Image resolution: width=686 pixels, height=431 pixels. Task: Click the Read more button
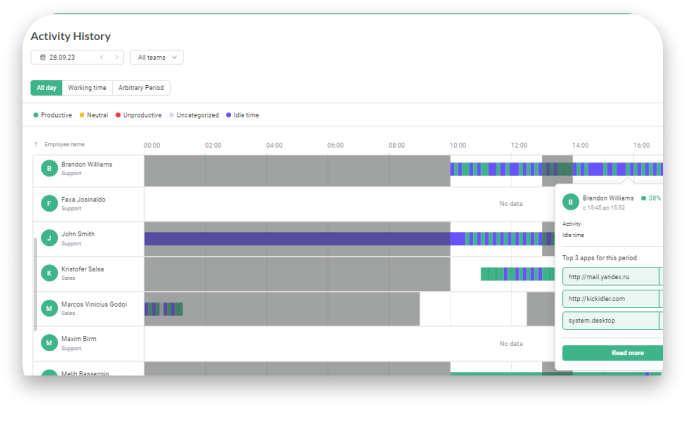611,353
